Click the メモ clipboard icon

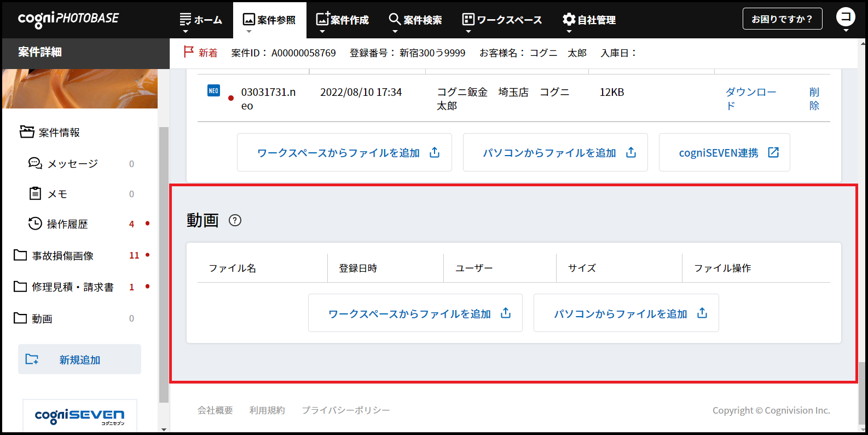point(35,193)
